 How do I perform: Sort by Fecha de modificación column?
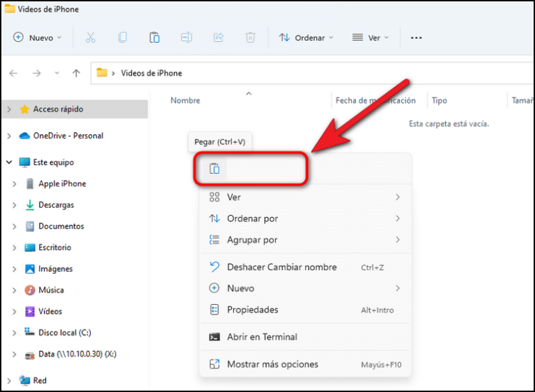coord(375,100)
